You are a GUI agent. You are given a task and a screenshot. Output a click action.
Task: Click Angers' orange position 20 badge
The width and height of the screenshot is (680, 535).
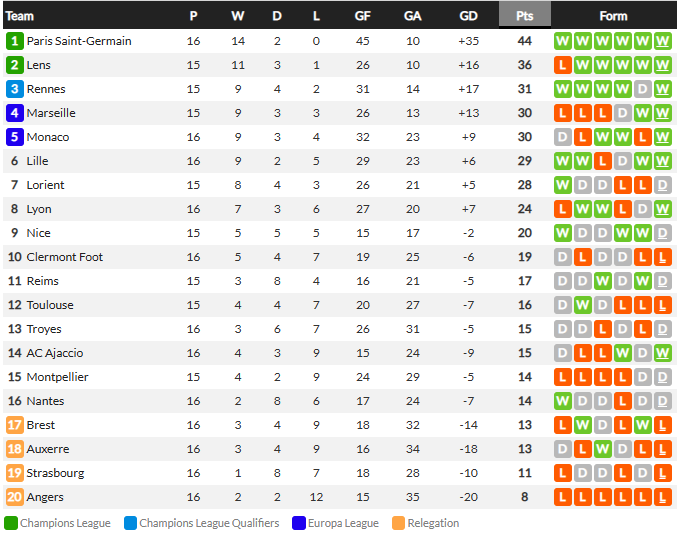pos(15,497)
